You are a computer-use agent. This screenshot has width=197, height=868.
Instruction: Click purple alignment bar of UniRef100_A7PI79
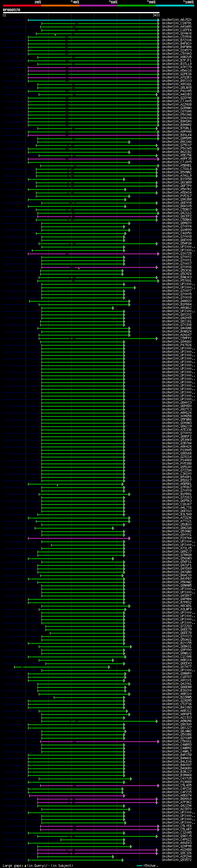[x=93, y=67]
